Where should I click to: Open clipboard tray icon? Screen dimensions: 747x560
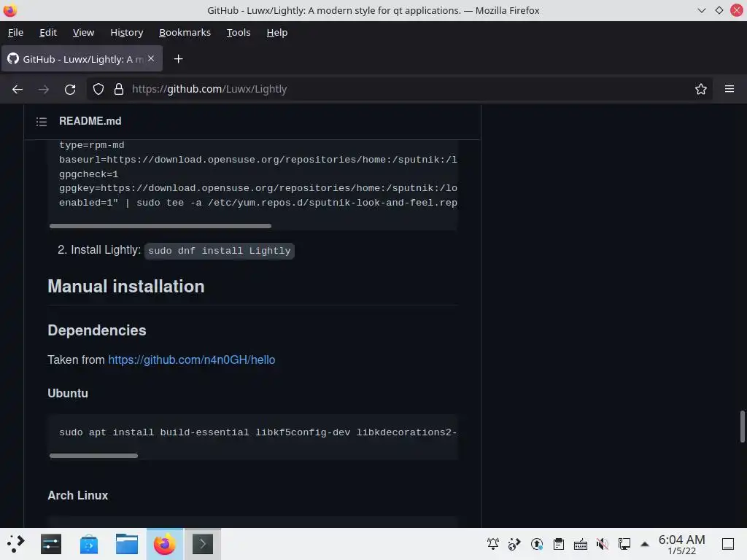[558, 544]
